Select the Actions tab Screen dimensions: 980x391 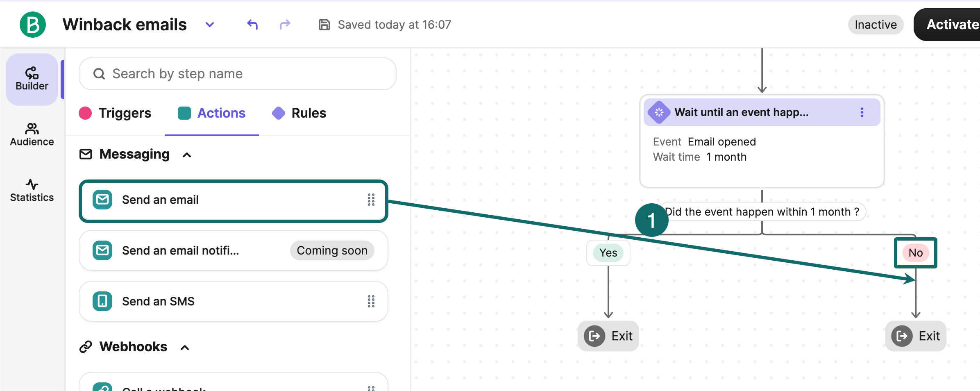coord(212,113)
